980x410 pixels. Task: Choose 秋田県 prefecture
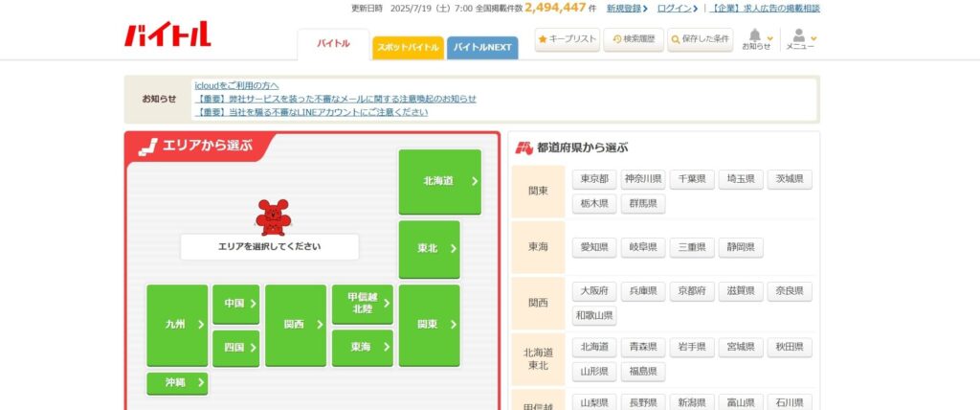point(790,347)
